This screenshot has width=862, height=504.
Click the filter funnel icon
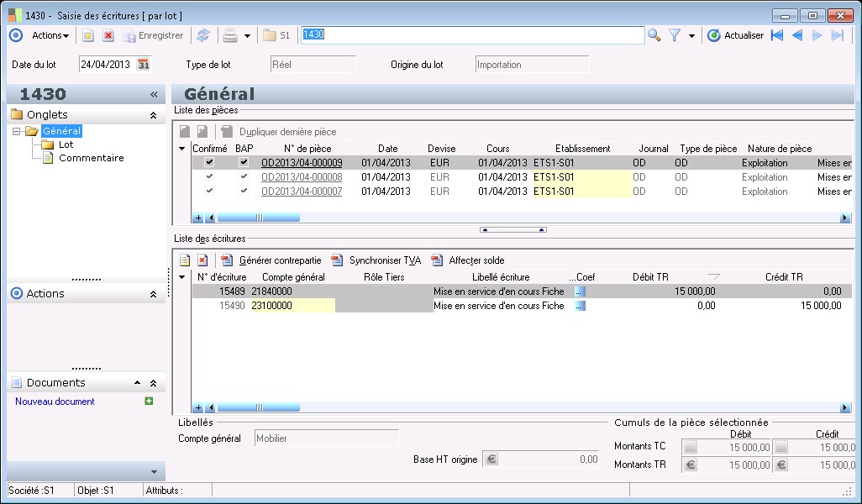[674, 35]
